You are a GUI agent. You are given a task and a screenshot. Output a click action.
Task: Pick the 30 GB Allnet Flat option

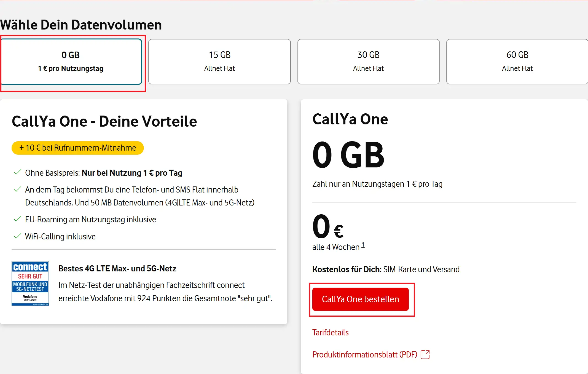[x=368, y=62]
